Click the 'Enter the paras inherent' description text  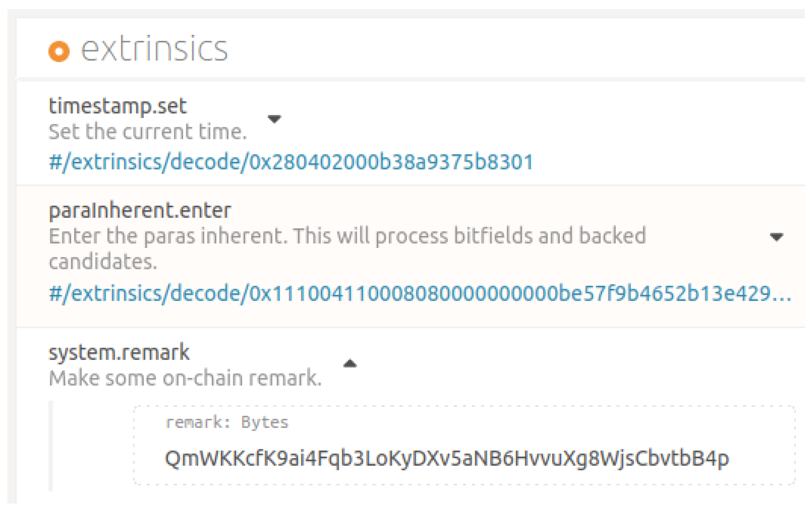tap(347, 236)
